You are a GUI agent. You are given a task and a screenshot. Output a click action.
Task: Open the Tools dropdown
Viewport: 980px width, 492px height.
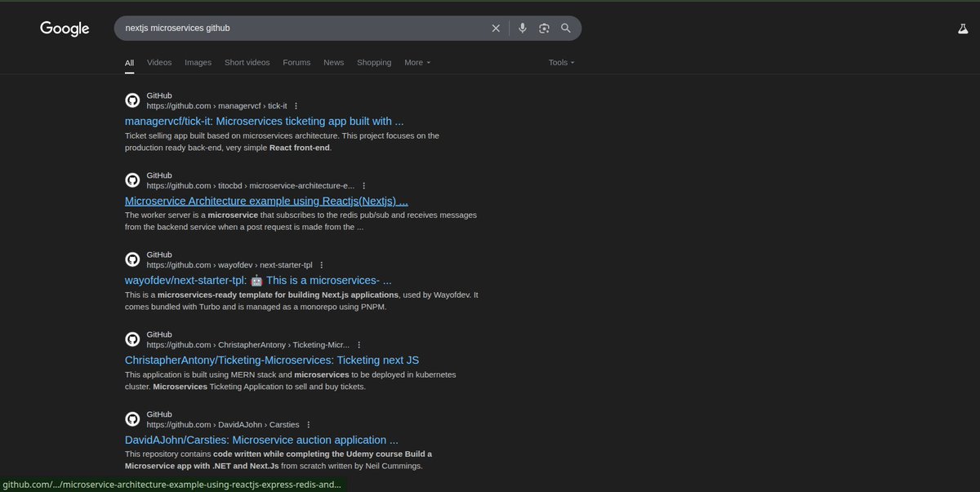561,62
